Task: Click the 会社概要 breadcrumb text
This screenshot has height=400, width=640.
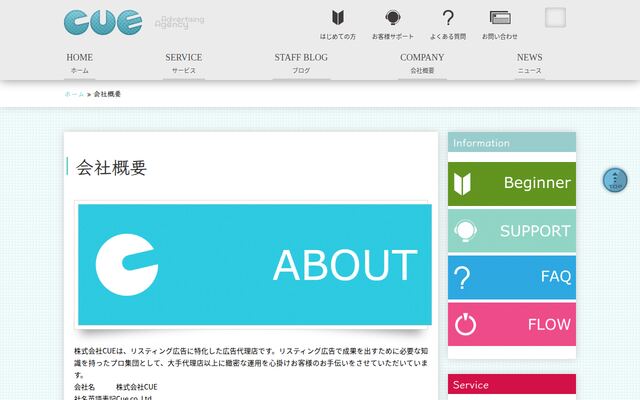Action: click(x=107, y=94)
